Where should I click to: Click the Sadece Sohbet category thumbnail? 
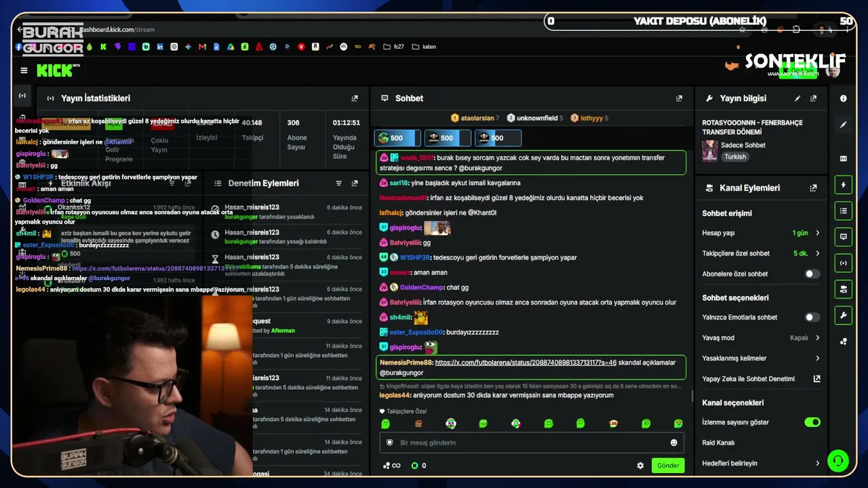tap(710, 150)
